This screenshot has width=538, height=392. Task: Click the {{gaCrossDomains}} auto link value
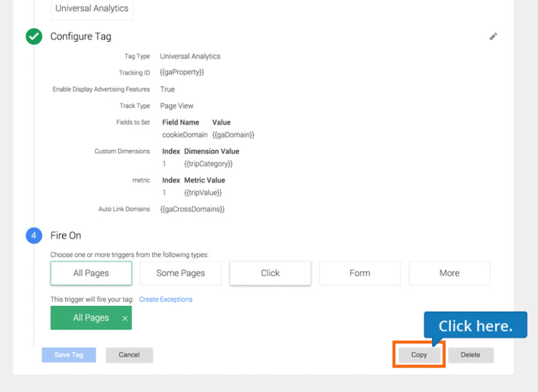click(192, 209)
